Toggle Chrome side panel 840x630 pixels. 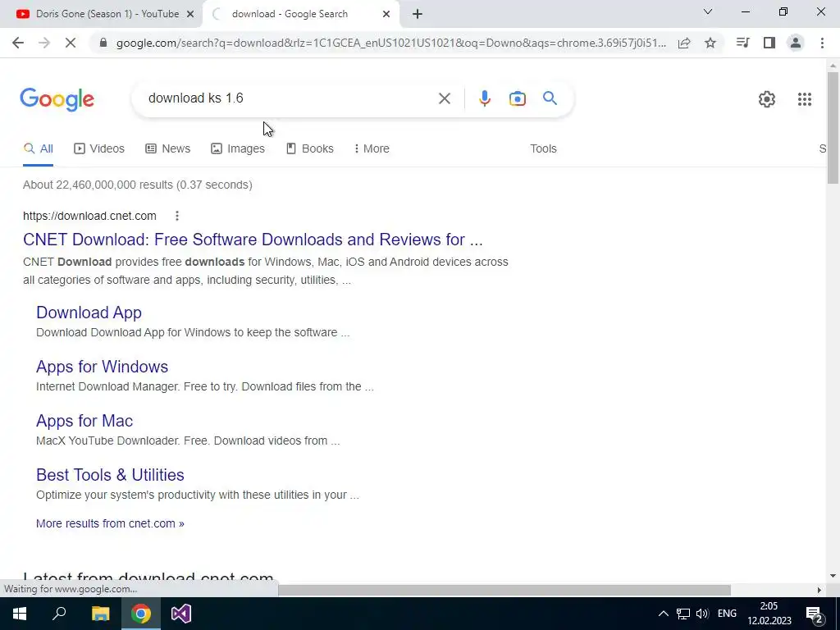click(769, 43)
